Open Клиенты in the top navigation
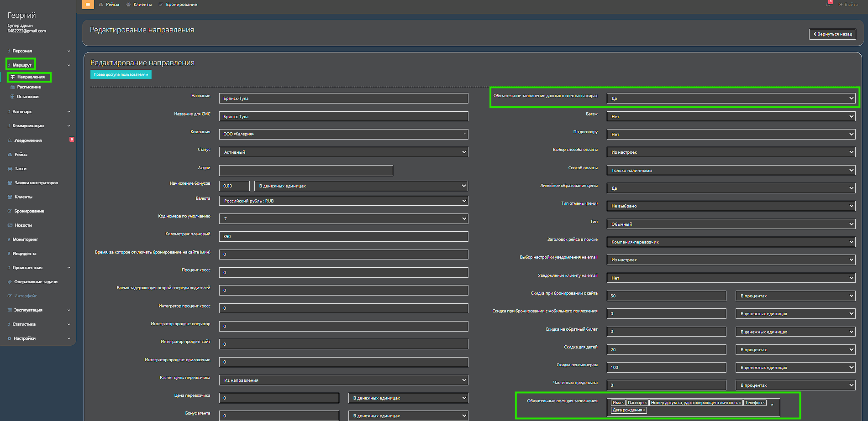 coord(142,5)
